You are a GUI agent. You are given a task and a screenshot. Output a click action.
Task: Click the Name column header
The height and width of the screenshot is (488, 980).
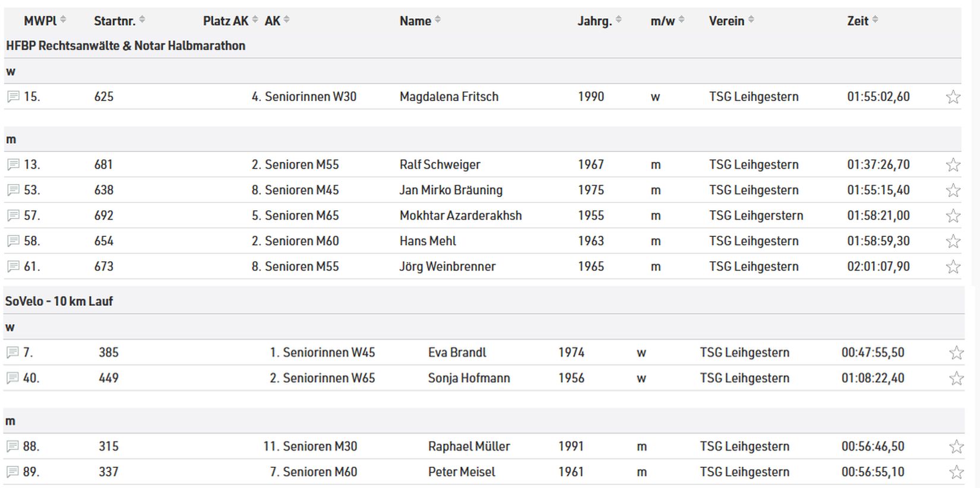tap(415, 21)
